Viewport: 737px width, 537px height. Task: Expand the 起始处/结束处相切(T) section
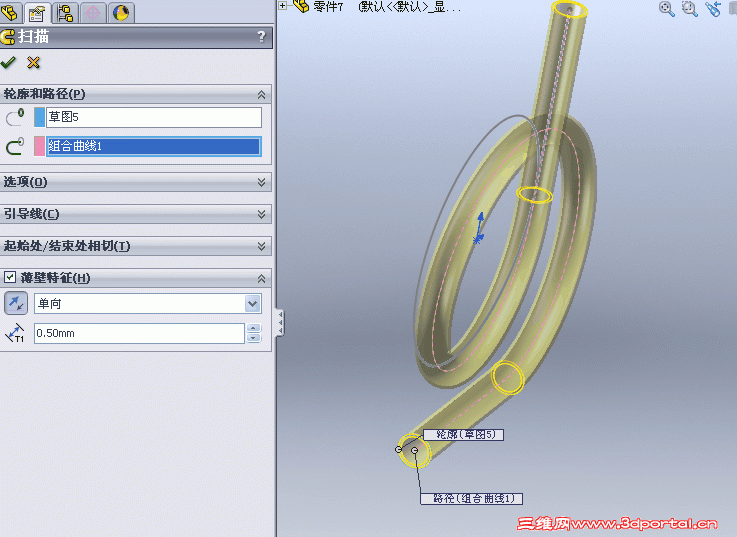(261, 246)
